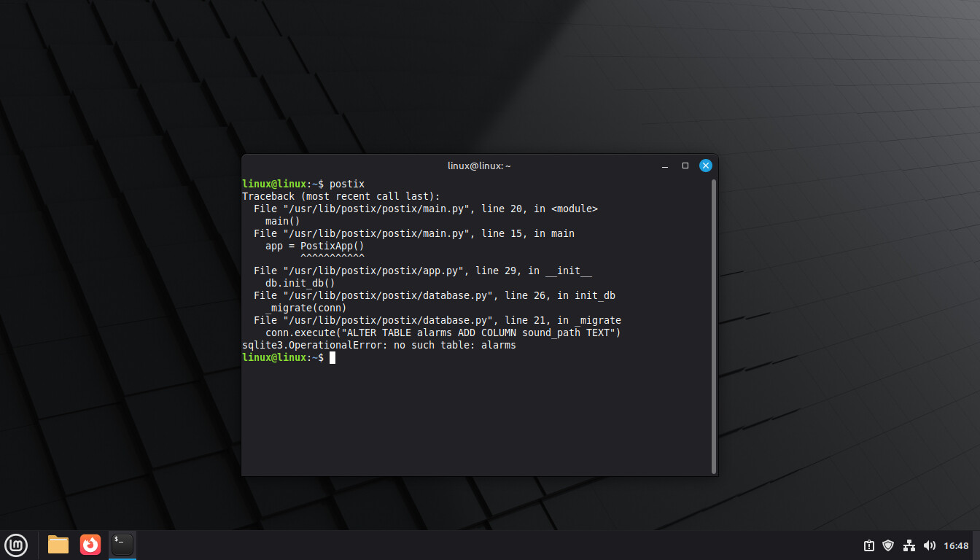Launch the Files folder icon in taskbar
The image size is (980, 560).
[58, 545]
